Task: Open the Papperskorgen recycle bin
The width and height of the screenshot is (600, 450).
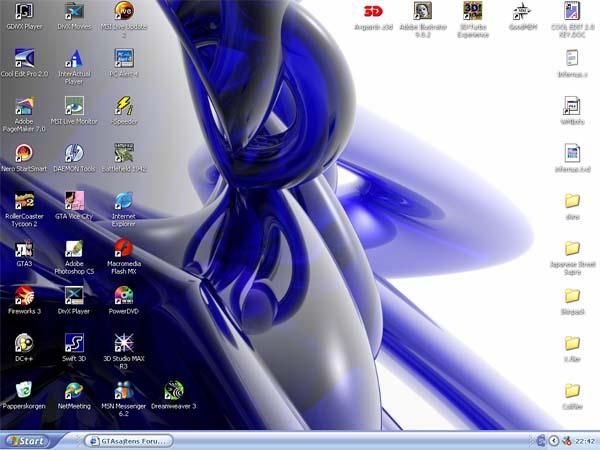Action: (25, 390)
